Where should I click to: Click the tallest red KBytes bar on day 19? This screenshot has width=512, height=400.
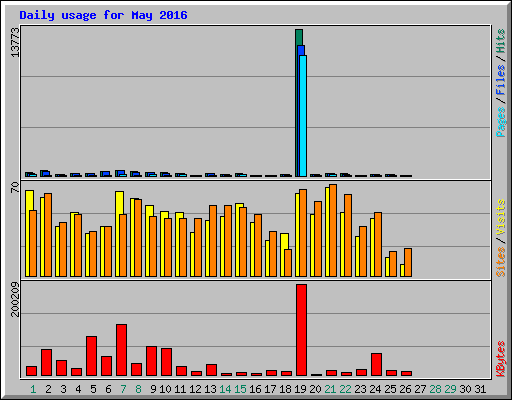pyautogui.click(x=301, y=330)
